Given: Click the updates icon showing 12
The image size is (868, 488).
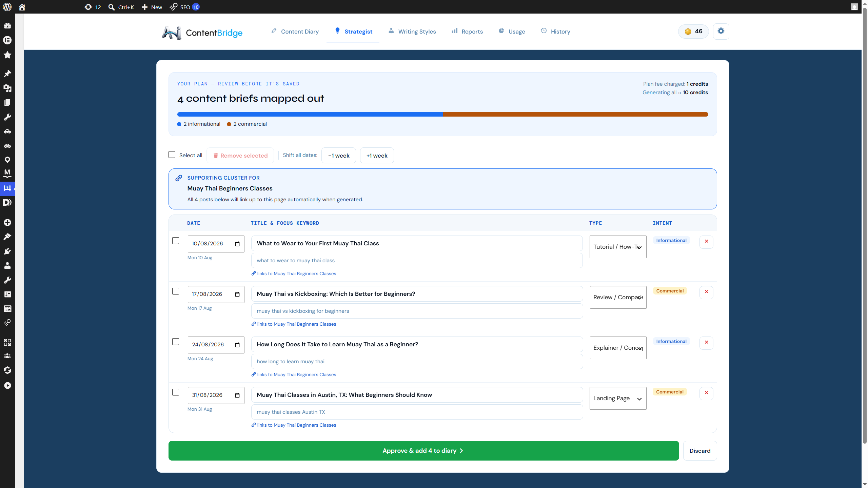Looking at the screenshot, I should pyautogui.click(x=93, y=7).
